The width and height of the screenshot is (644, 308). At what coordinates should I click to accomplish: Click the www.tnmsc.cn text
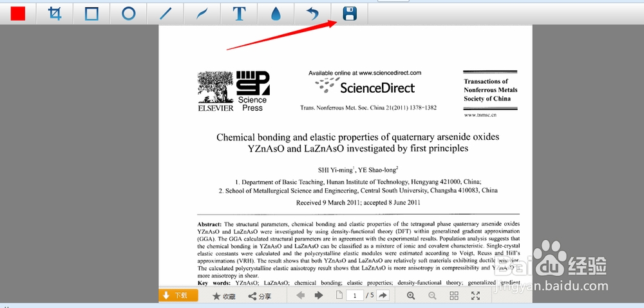(x=480, y=115)
